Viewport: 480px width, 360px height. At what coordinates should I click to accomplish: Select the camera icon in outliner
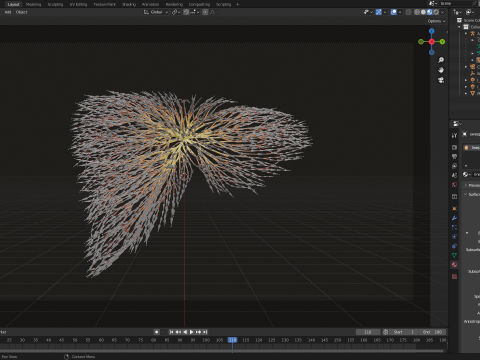(472, 67)
